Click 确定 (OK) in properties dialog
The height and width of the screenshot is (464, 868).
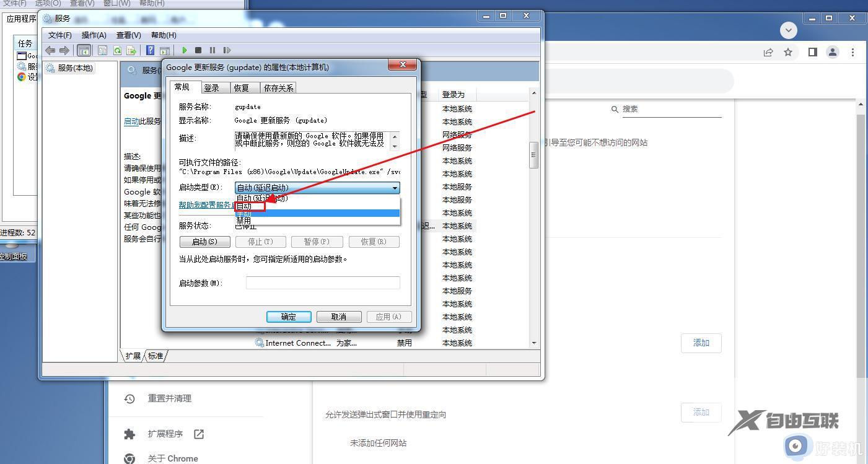pyautogui.click(x=289, y=317)
